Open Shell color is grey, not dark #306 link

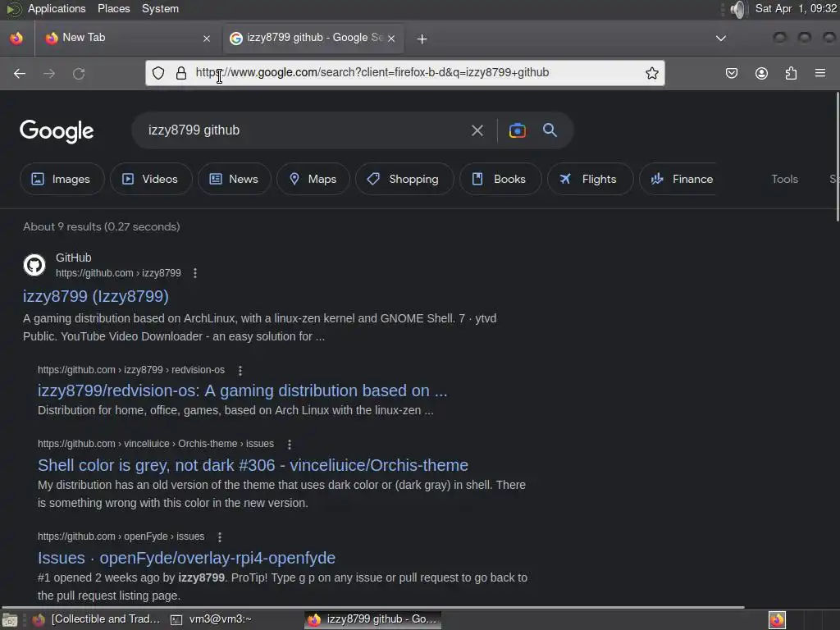(253, 465)
